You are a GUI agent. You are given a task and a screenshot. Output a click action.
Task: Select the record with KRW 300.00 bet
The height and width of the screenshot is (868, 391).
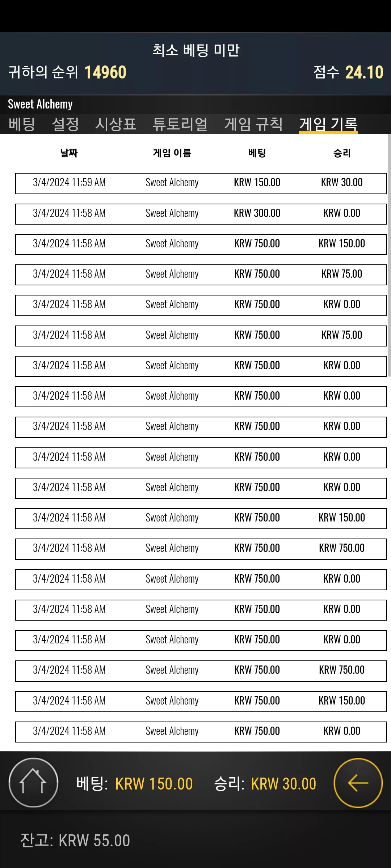coord(201,214)
